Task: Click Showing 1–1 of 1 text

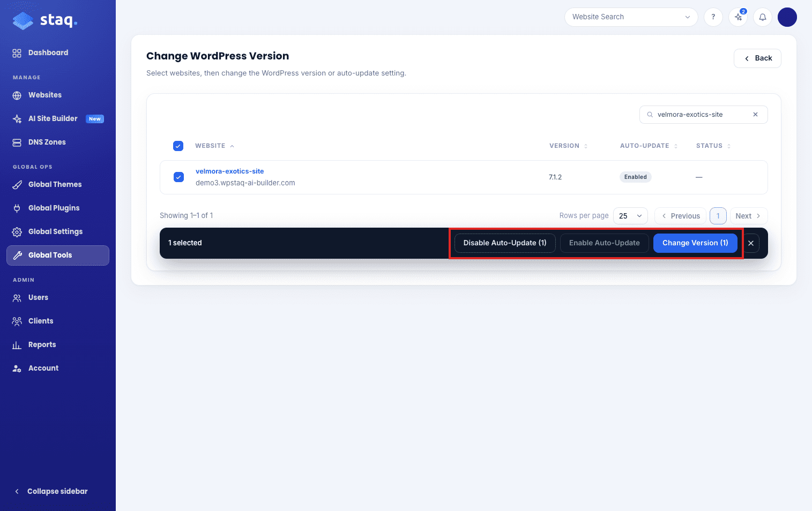Action: [x=187, y=215]
